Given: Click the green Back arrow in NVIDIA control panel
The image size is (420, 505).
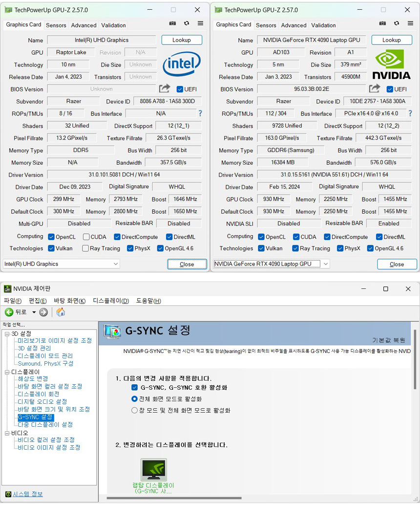Looking at the screenshot, I should 9,312.
